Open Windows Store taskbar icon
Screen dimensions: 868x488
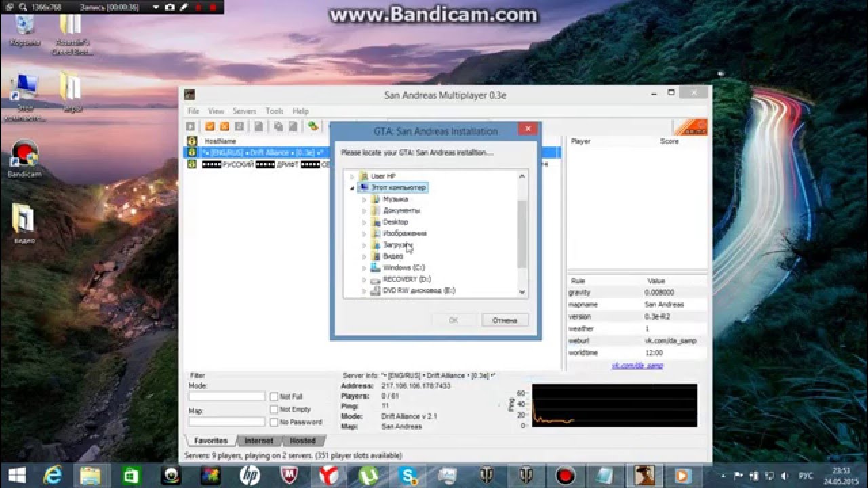pyautogui.click(x=130, y=475)
